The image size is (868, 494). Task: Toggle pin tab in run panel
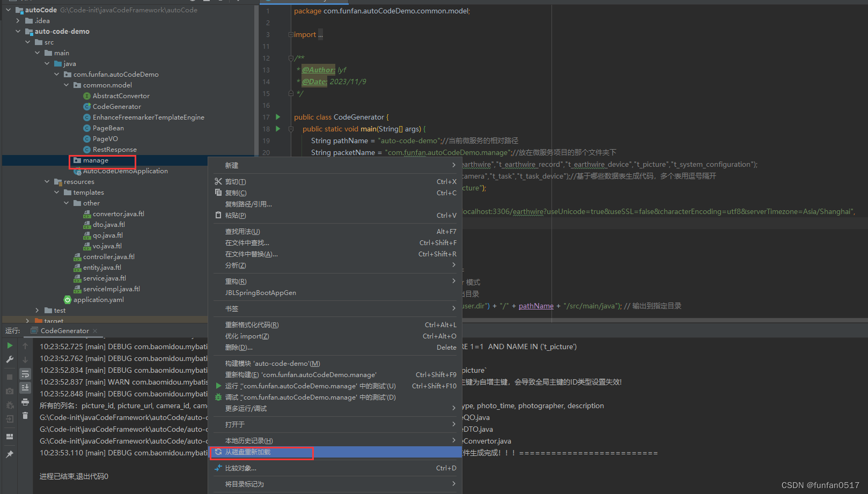(x=10, y=454)
